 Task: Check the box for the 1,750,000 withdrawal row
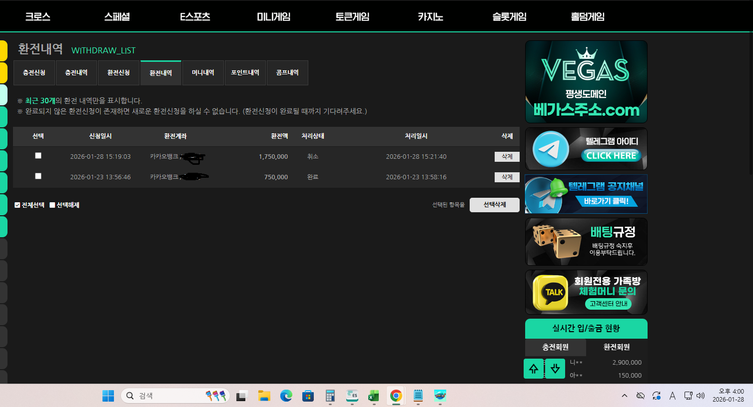[38, 156]
